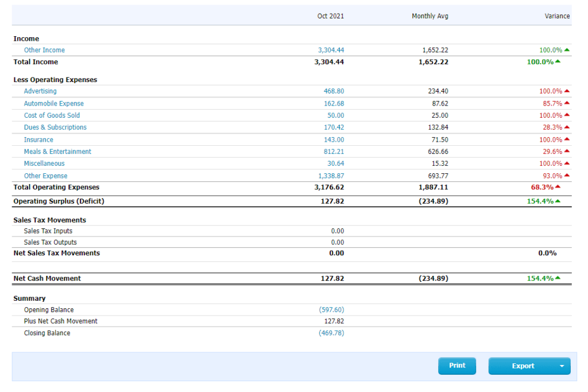Click red variance arrow for Advertising
588x392 pixels.
pos(567,91)
